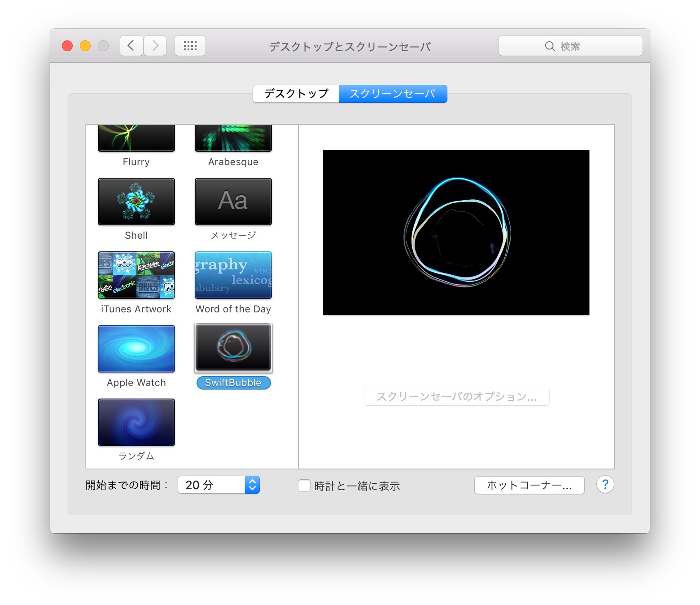Open the 開始までの時間 dropdown showing 20 分

[x=219, y=485]
